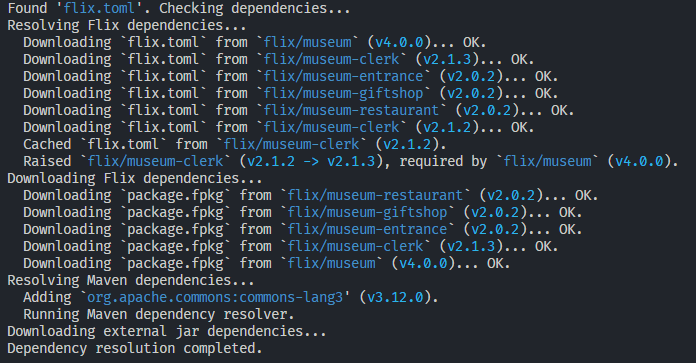
Task: Click the 'Dependency resolution completed.' line
Action: click(134, 348)
